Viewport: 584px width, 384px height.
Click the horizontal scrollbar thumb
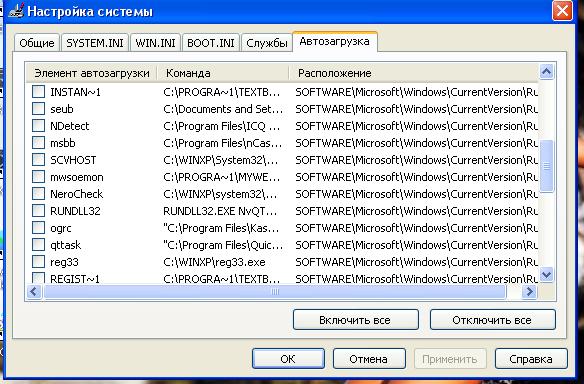[275, 292]
